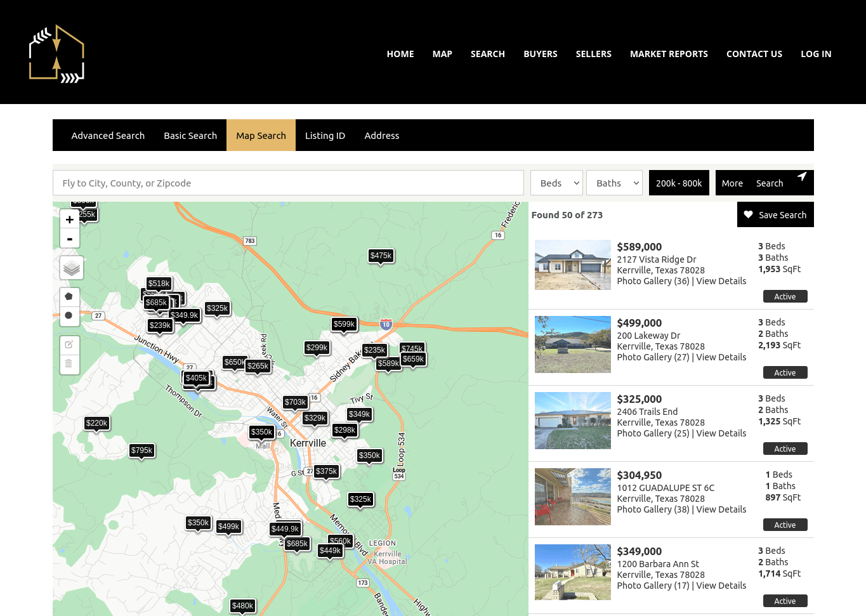This screenshot has width=866, height=616.
Task: Open the map layers control
Action: click(x=72, y=268)
